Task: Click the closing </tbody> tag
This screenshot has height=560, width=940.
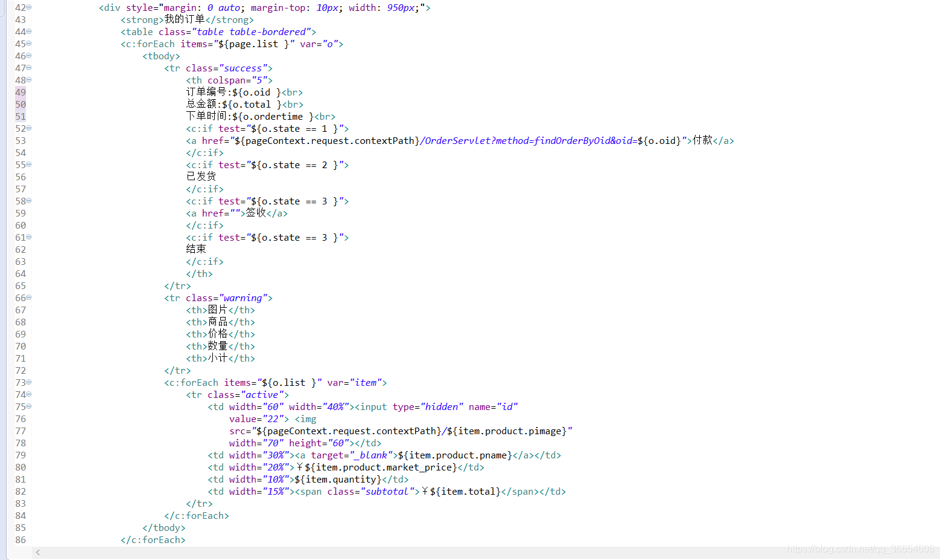Action: click(164, 527)
